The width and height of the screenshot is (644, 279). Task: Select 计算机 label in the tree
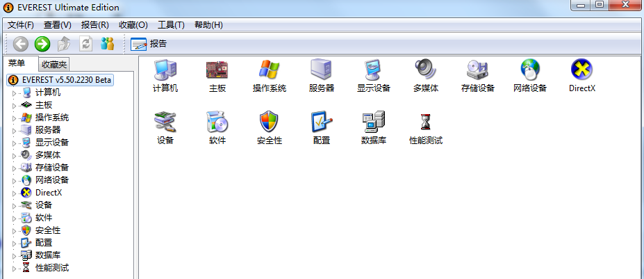click(48, 93)
